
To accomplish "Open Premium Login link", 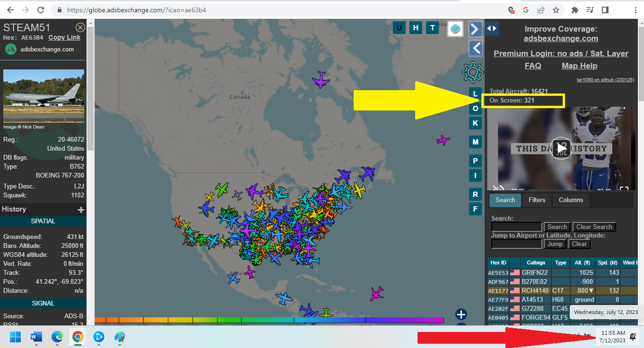I will pyautogui.click(x=561, y=53).
